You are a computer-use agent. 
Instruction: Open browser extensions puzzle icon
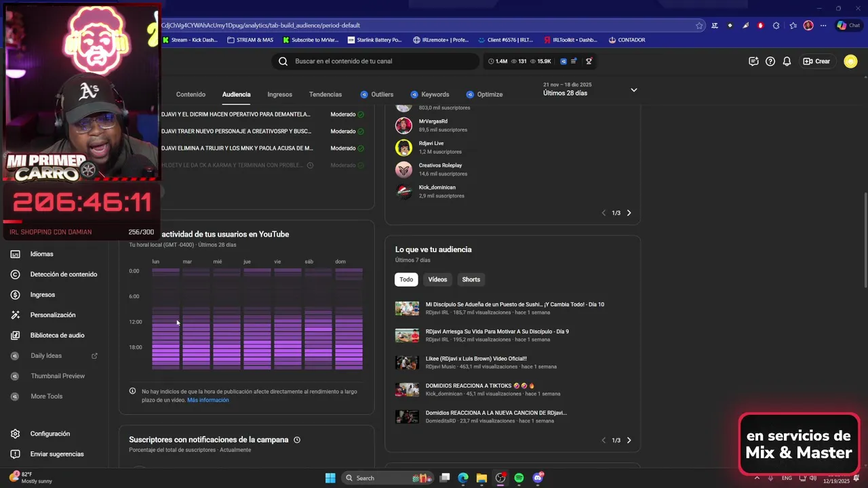pos(776,26)
